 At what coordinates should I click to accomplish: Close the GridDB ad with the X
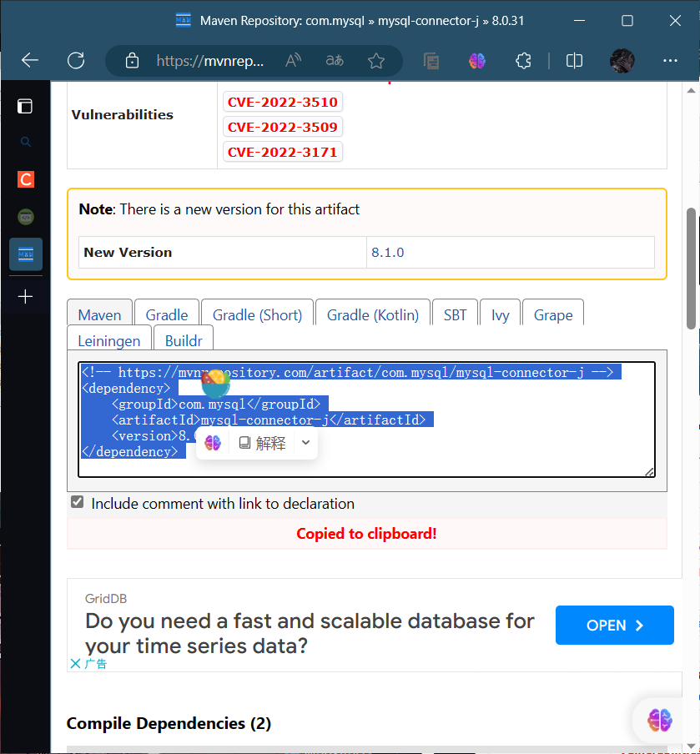76,664
